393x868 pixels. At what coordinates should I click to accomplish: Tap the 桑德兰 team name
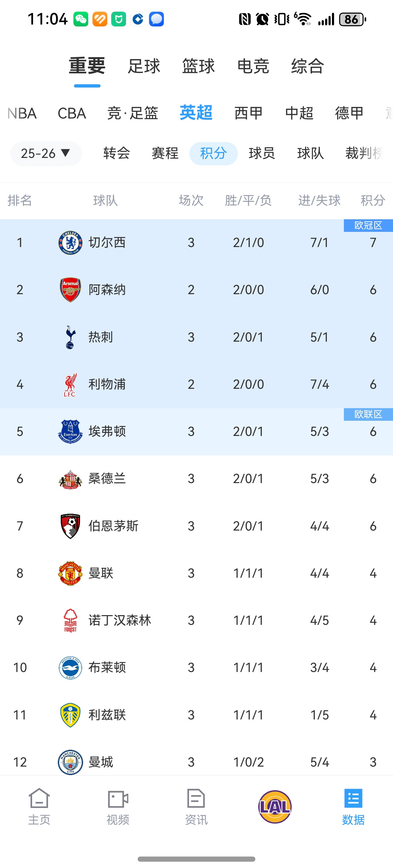(x=107, y=479)
